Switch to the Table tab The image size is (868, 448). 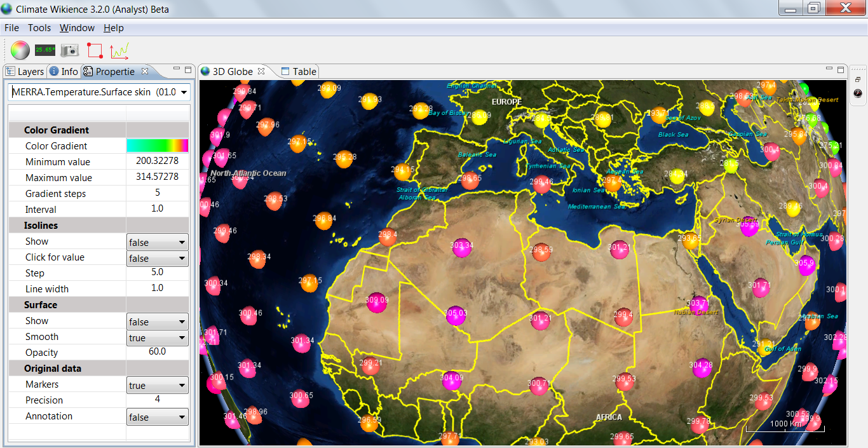pos(299,72)
